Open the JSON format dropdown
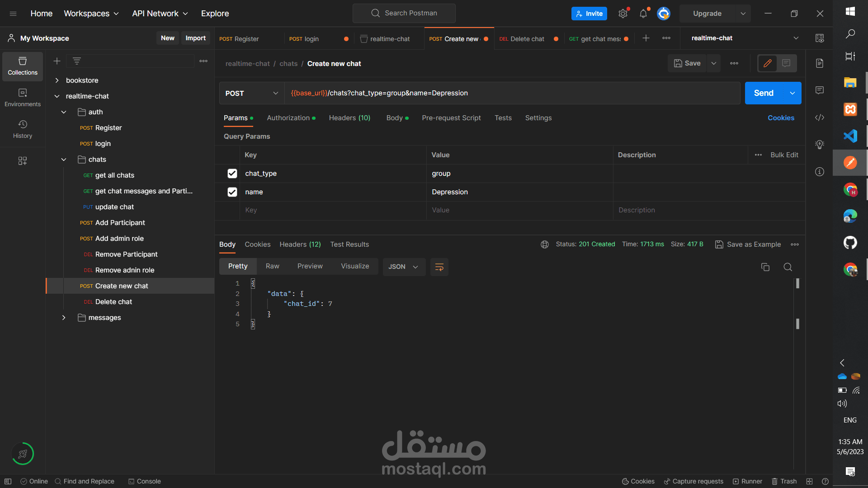 [x=403, y=267]
